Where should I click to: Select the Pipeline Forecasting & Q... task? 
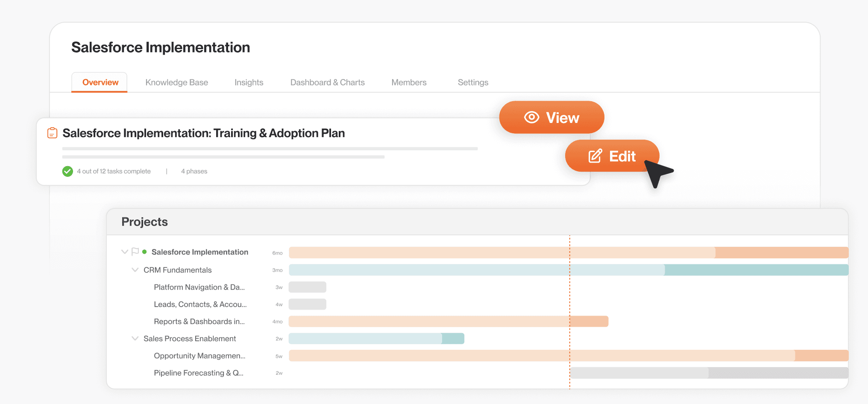199,373
